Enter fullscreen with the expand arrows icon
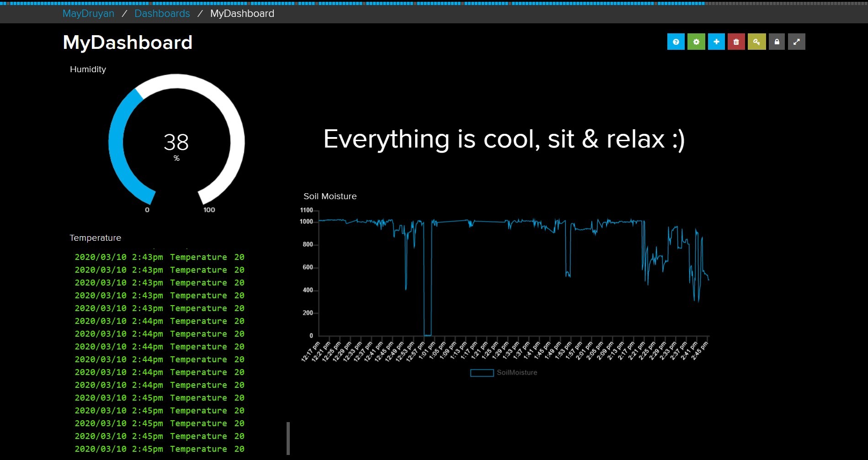 click(x=797, y=42)
